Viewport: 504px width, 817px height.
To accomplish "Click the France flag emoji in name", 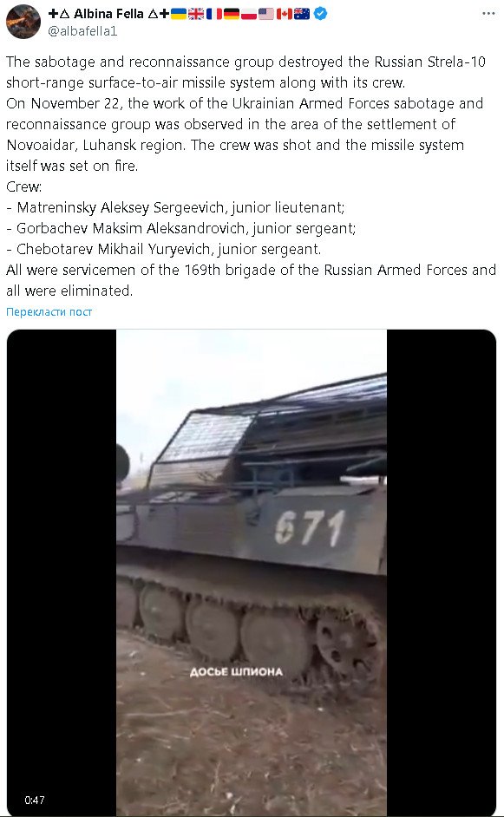I will 213,14.
